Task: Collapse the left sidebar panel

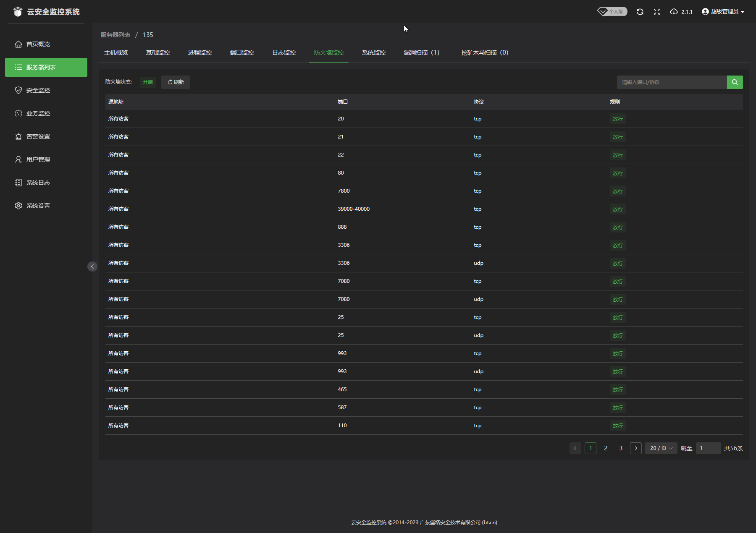Action: (x=92, y=266)
